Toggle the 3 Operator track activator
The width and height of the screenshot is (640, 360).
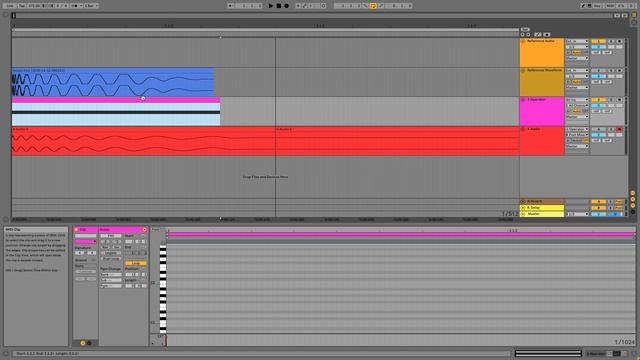(599, 100)
